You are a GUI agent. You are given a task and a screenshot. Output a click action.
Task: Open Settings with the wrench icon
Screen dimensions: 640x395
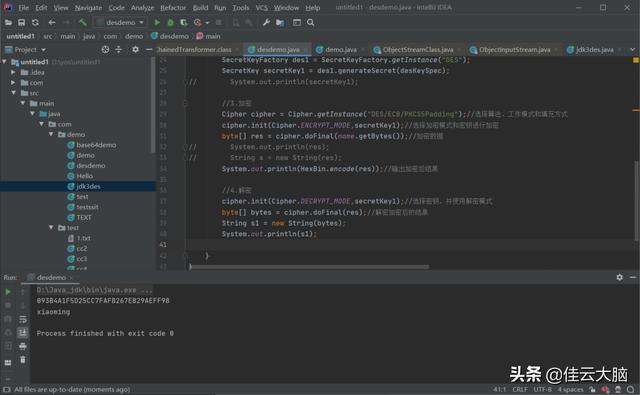266,22
